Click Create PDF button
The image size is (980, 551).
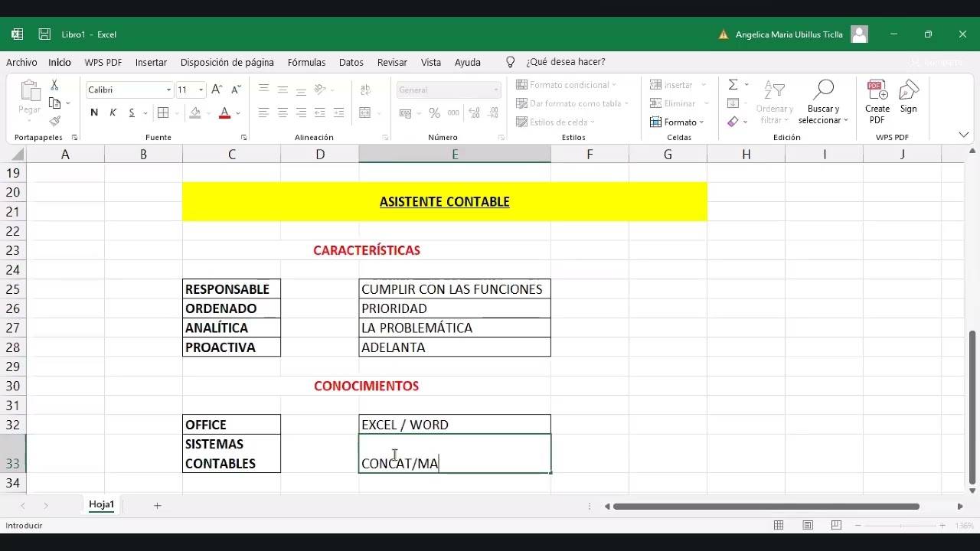(877, 103)
